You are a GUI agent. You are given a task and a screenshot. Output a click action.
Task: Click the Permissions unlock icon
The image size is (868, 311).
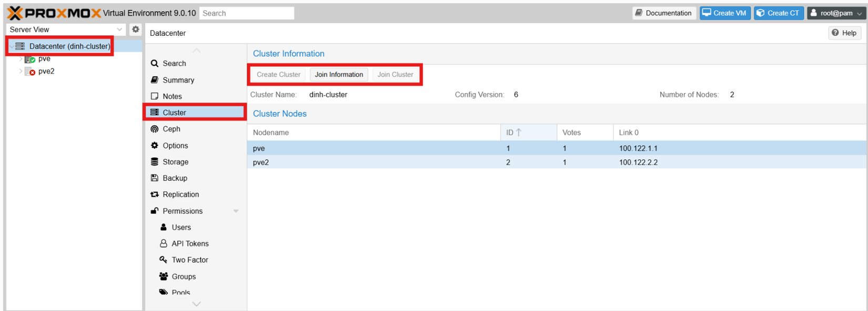(155, 210)
